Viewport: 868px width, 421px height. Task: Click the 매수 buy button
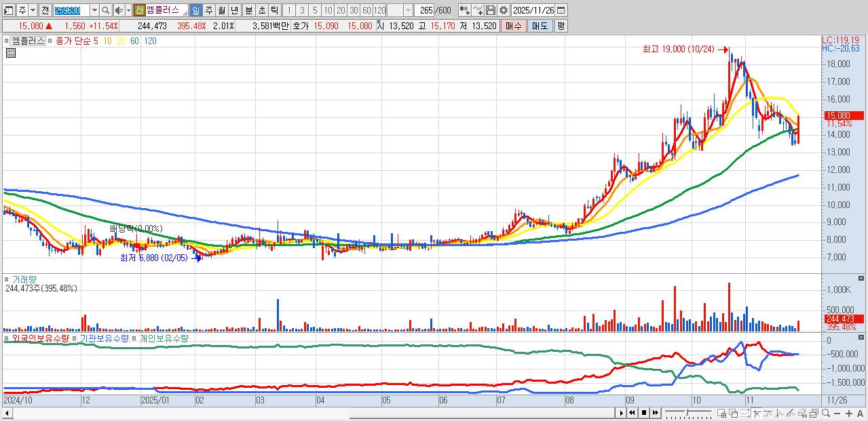(514, 26)
